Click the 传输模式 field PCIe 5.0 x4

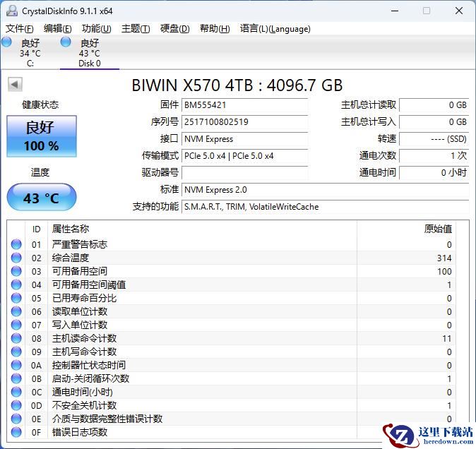244,156
